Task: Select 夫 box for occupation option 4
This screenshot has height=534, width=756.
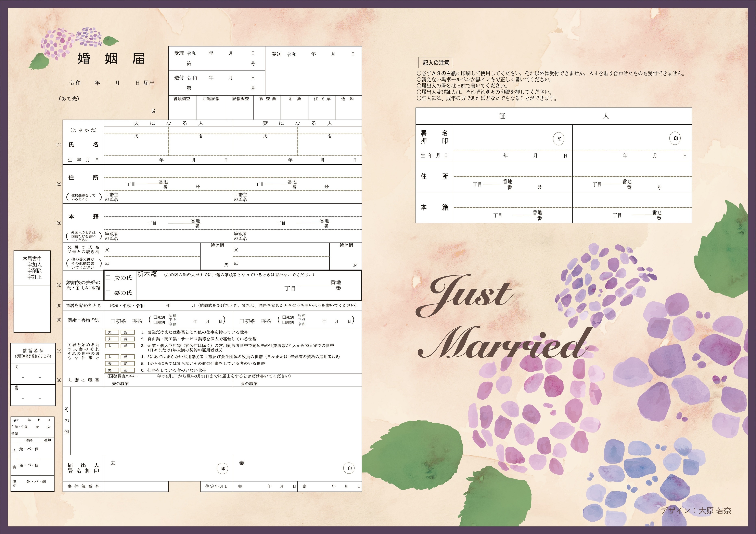Action: (x=112, y=357)
